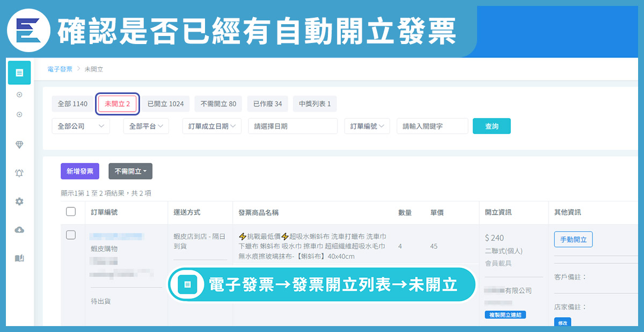This screenshot has height=332, width=644.
Task: Click the 電子發票 breadcrumb link
Action: pos(60,69)
